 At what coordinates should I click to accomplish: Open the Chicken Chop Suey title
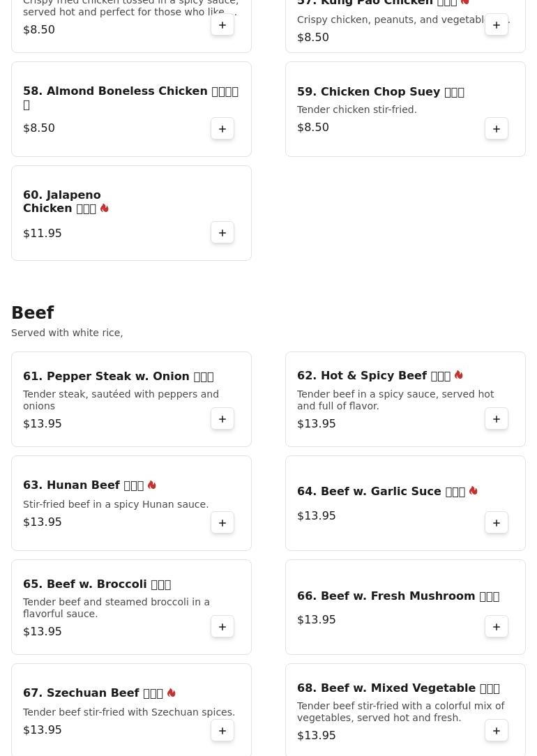pos(380,91)
